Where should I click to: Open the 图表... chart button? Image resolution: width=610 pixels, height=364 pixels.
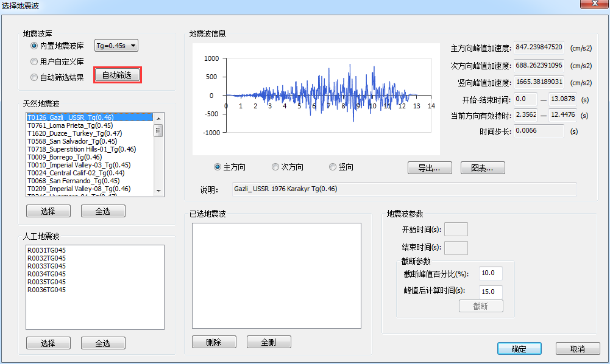tap(483, 168)
